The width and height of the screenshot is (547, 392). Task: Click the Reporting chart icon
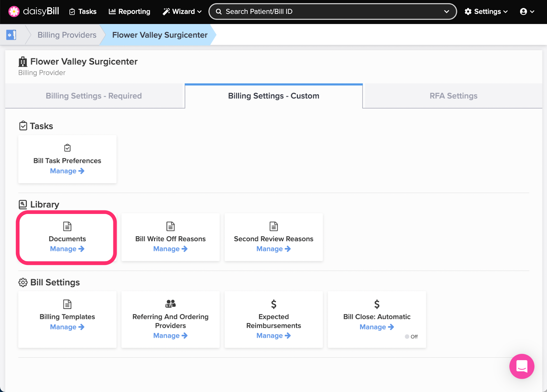112,11
